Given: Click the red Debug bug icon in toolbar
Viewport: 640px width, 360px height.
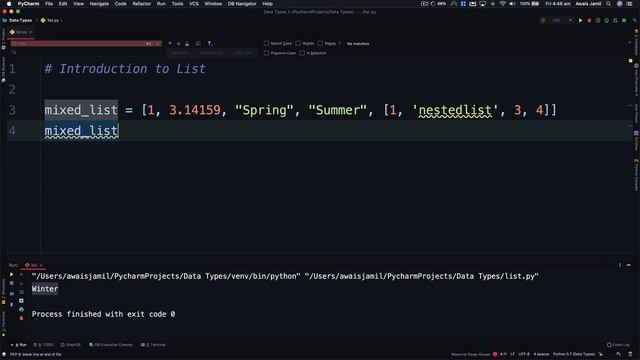Looking at the screenshot, I should (x=589, y=20).
